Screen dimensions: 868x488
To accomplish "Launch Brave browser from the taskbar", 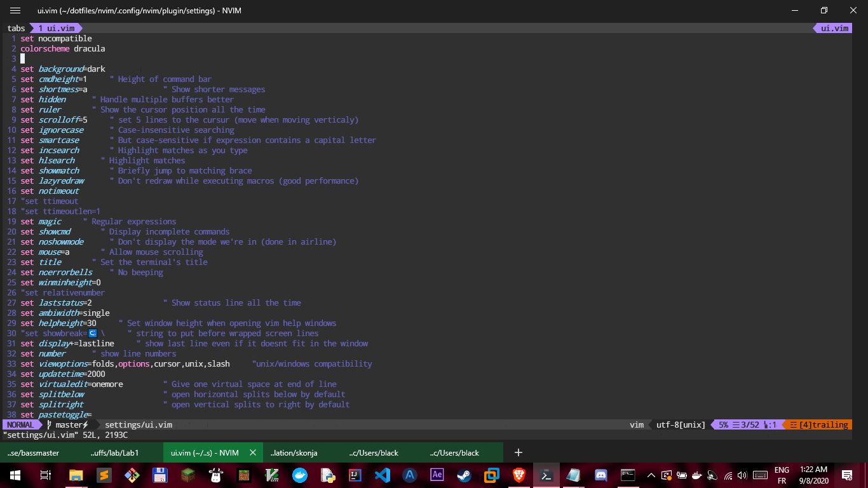I will [x=518, y=475].
